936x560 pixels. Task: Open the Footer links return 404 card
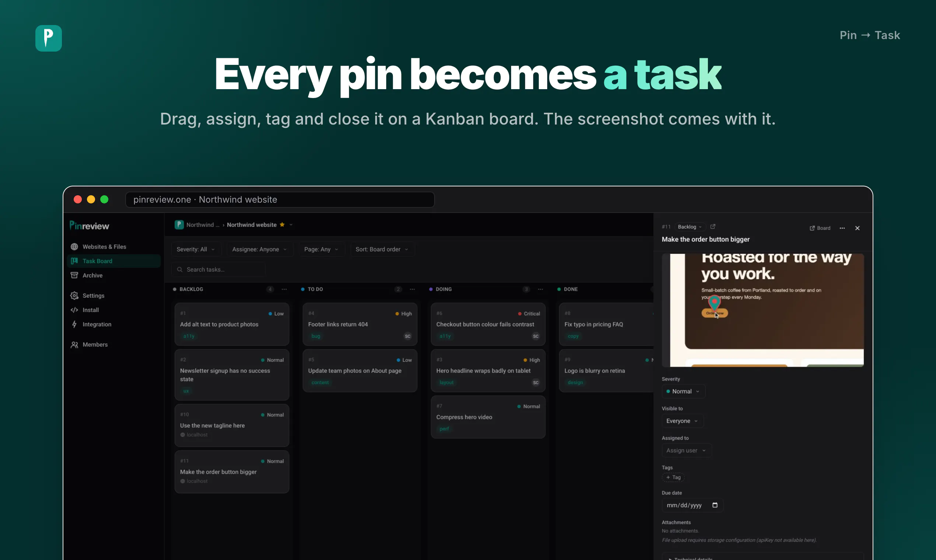click(x=360, y=324)
